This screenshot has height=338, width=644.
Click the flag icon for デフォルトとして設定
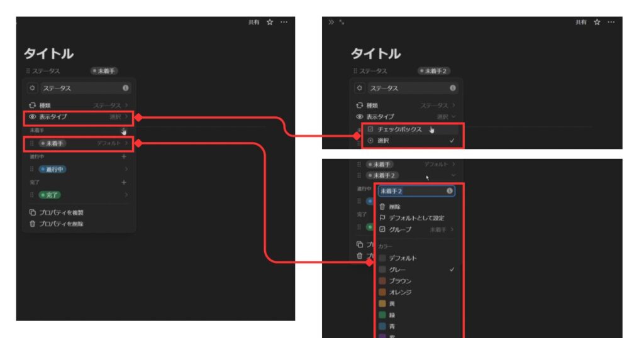pyautogui.click(x=382, y=218)
